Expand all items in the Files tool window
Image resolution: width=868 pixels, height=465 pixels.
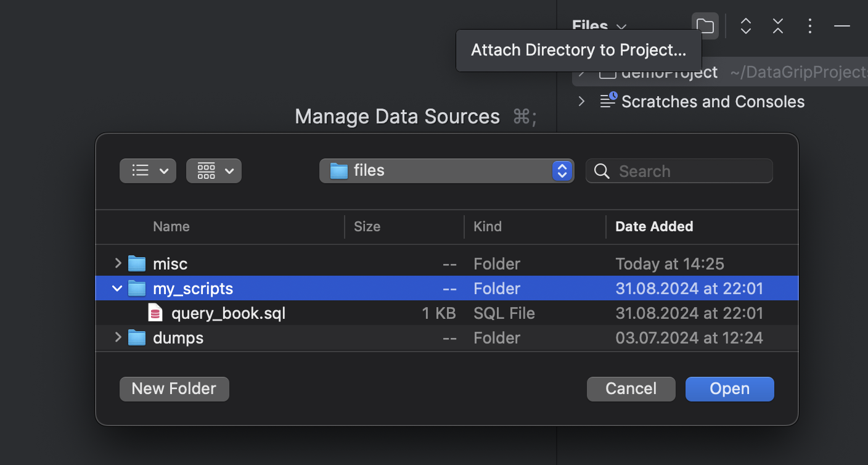tap(745, 26)
